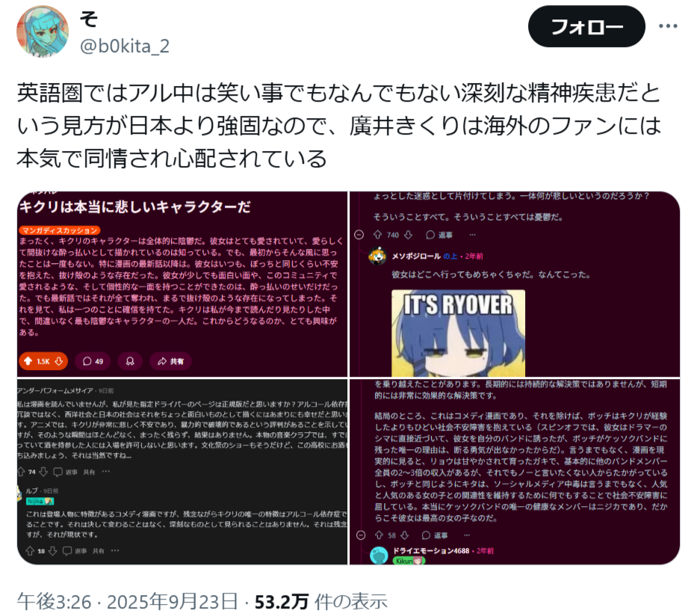This screenshot has height=616, width=700.
Task: Open the profile avatar of そ
Action: [43, 31]
